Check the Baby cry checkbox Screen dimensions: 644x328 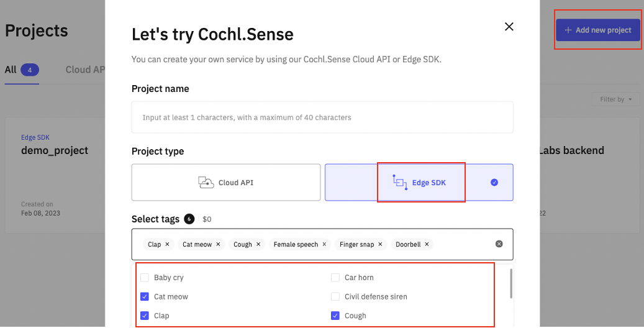(x=145, y=278)
